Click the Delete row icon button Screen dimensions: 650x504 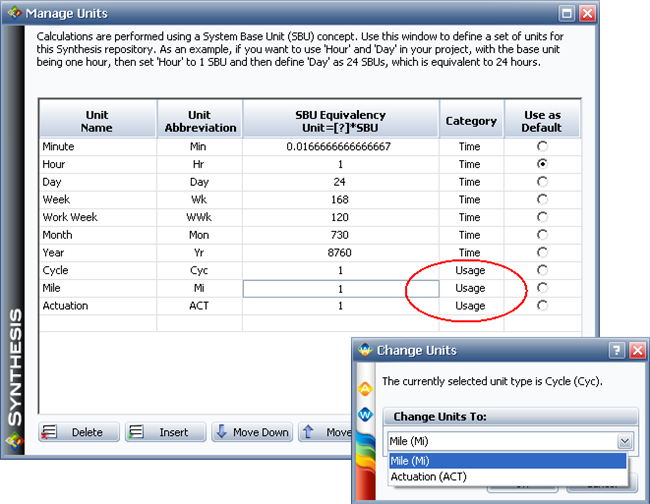(79, 433)
